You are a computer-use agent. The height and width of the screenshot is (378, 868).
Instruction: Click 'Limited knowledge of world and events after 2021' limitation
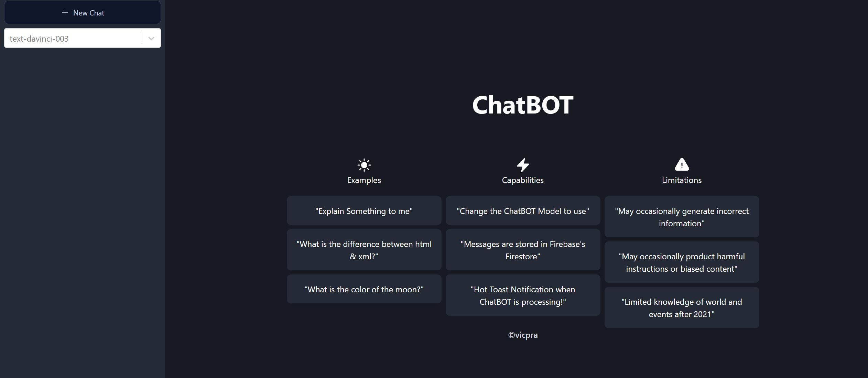tap(682, 308)
